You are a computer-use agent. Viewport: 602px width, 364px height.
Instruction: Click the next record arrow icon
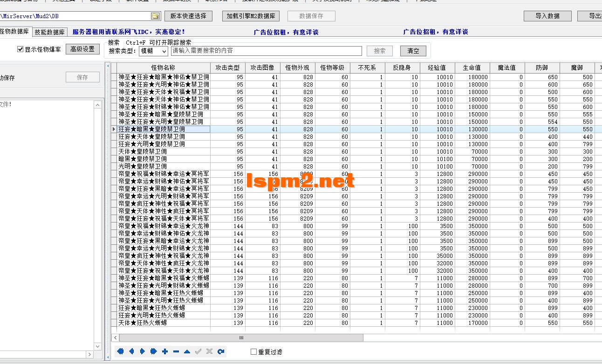[143, 351]
